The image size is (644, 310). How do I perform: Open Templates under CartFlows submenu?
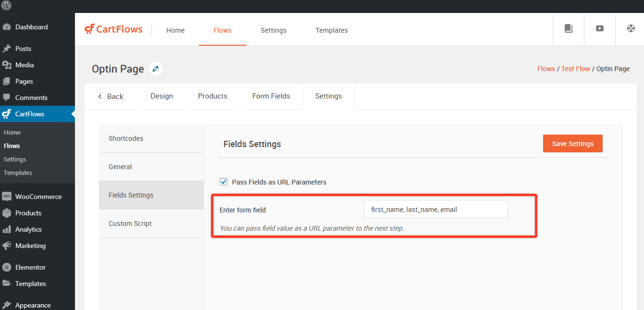point(18,173)
